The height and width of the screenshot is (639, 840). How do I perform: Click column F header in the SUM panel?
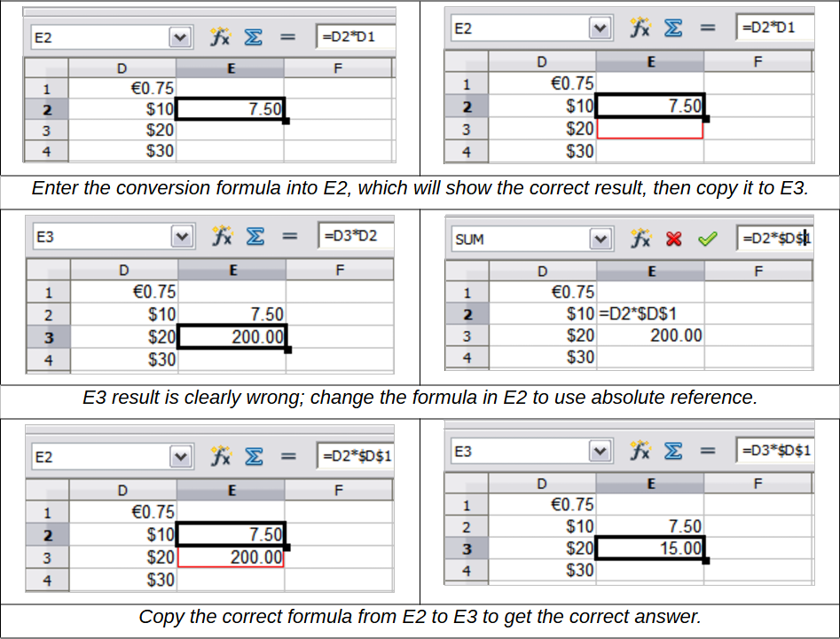tap(758, 272)
